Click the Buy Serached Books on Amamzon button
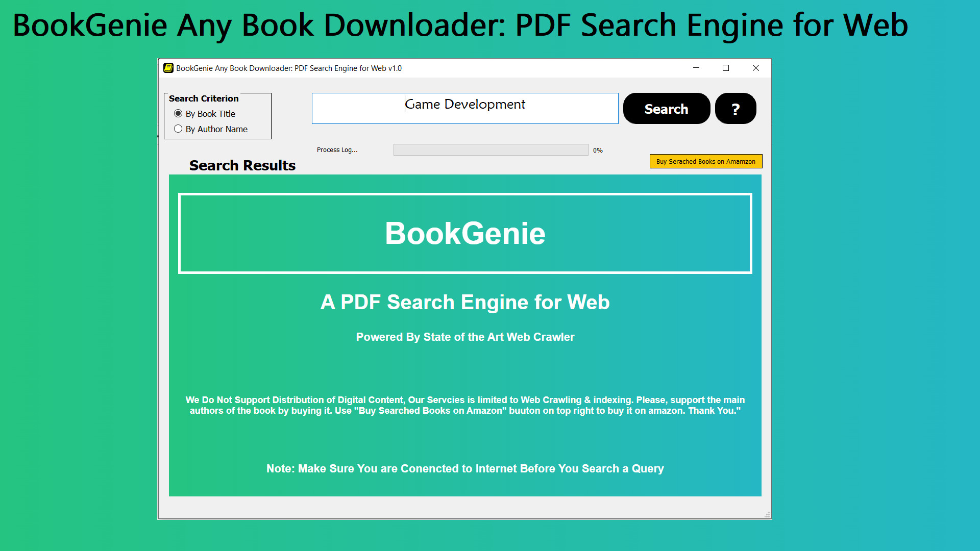 pos(706,161)
